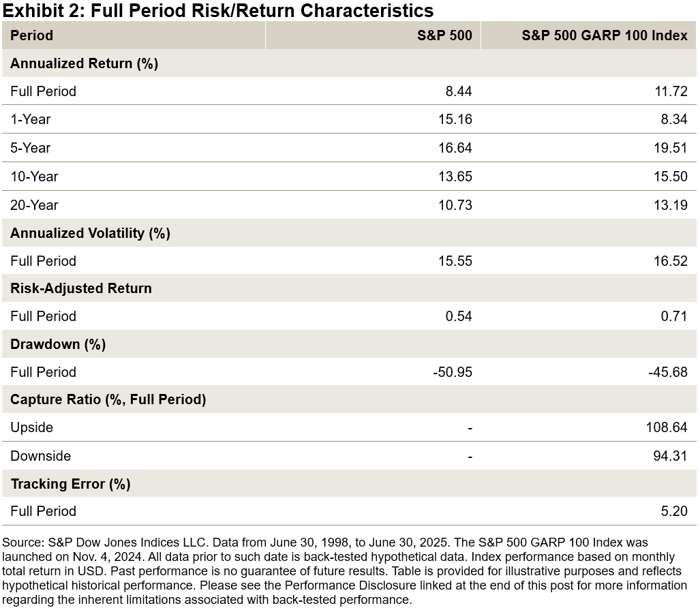Click the Drawdown (%) section row
The width and height of the screenshot is (700, 610).
58,344
